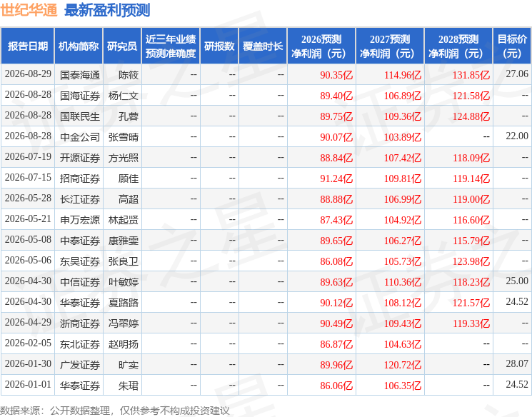Open analyst 朱珺's entry
Viewport: 532px width, 417px height.
point(129,386)
